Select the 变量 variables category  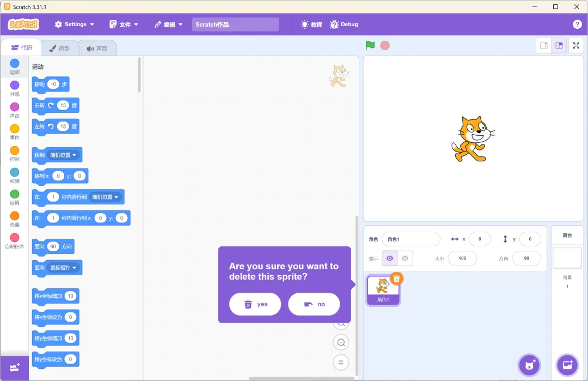click(15, 219)
